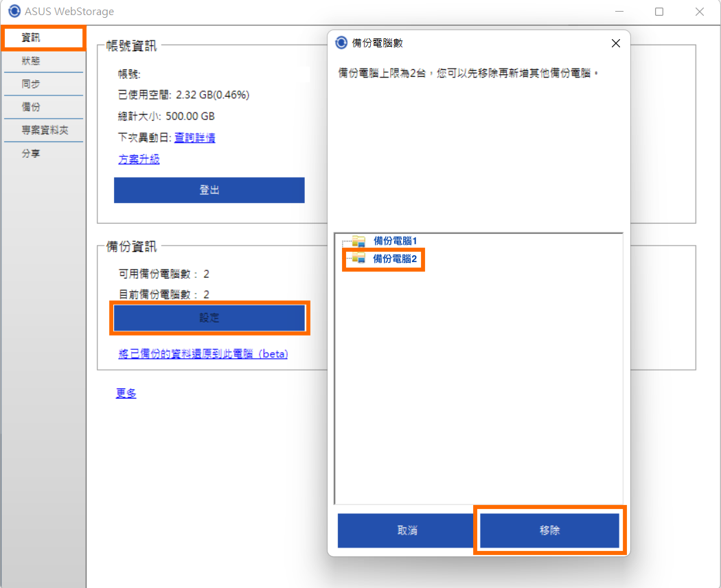Open the 查詢詳情 link

click(x=194, y=137)
